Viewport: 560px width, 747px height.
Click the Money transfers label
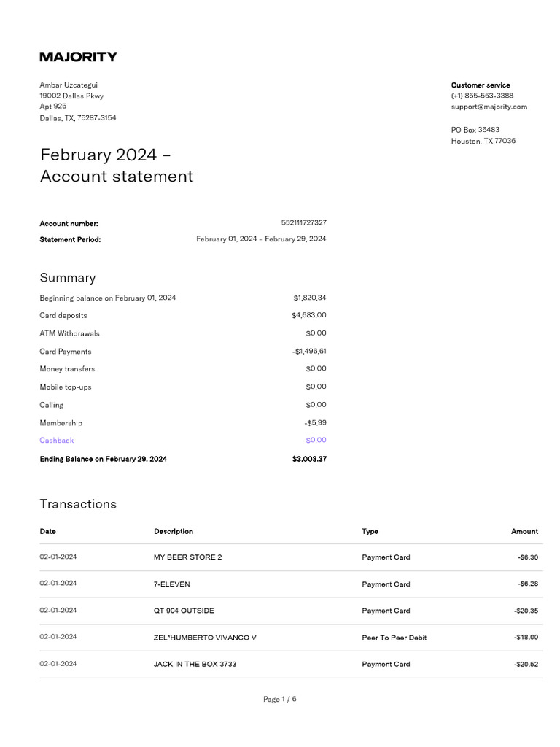[x=67, y=368]
